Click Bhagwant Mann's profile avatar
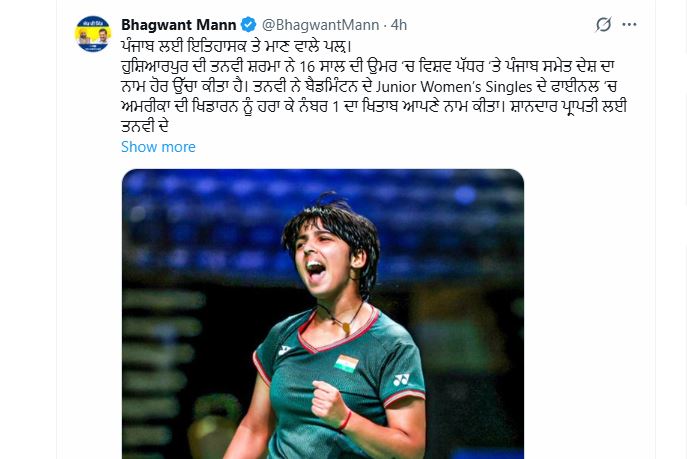The image size is (687, 459). coord(93,34)
